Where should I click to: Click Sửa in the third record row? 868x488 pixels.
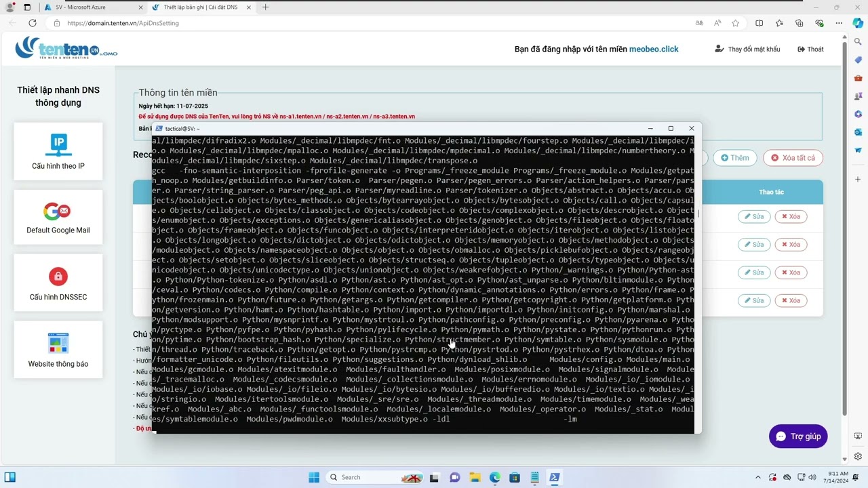[x=754, y=272]
